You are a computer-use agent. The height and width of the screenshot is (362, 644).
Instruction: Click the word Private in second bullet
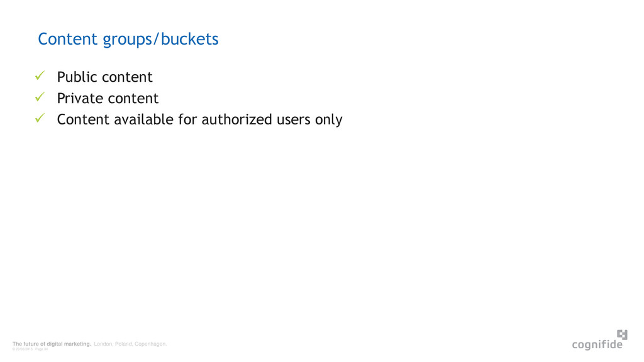click(80, 98)
